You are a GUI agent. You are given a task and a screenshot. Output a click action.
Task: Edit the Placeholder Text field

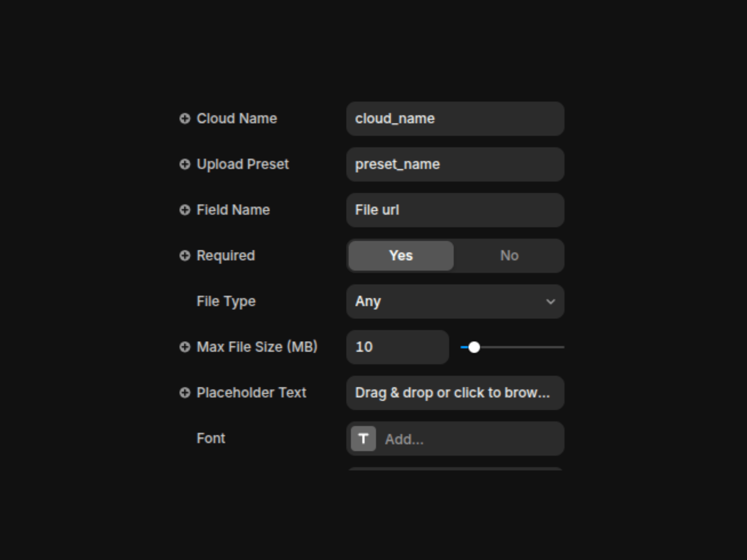point(455,393)
